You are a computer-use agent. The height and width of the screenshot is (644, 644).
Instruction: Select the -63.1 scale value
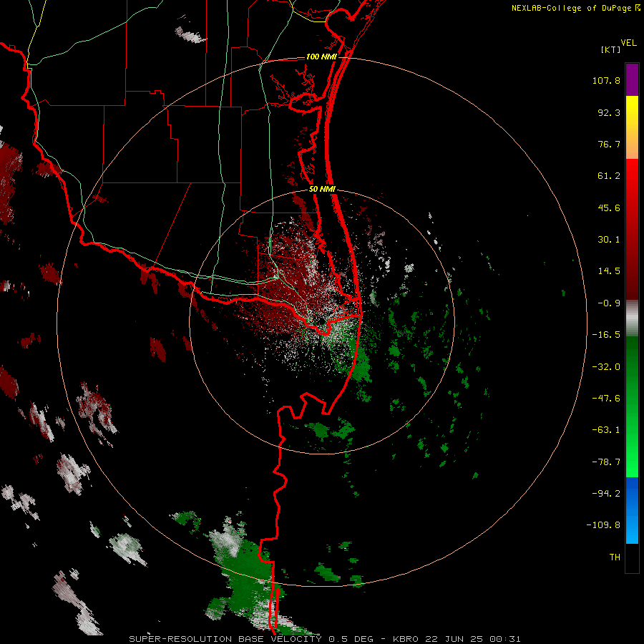click(x=606, y=430)
